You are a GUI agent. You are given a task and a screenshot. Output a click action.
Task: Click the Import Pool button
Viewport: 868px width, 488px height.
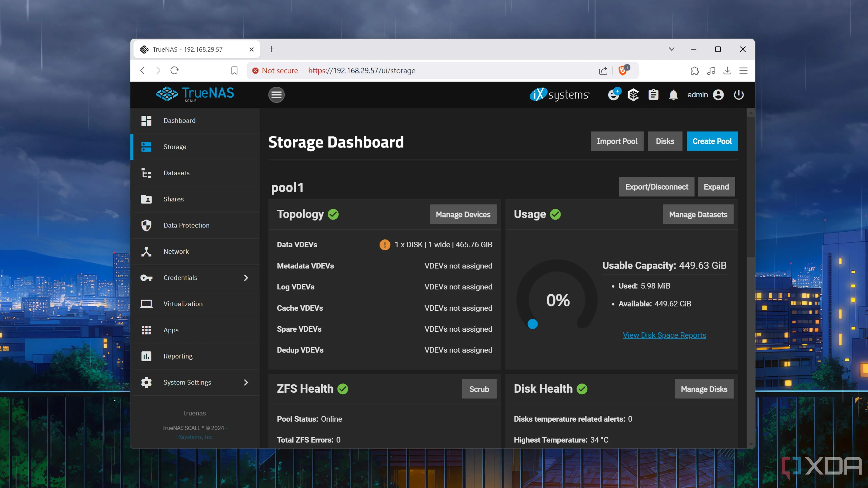617,141
